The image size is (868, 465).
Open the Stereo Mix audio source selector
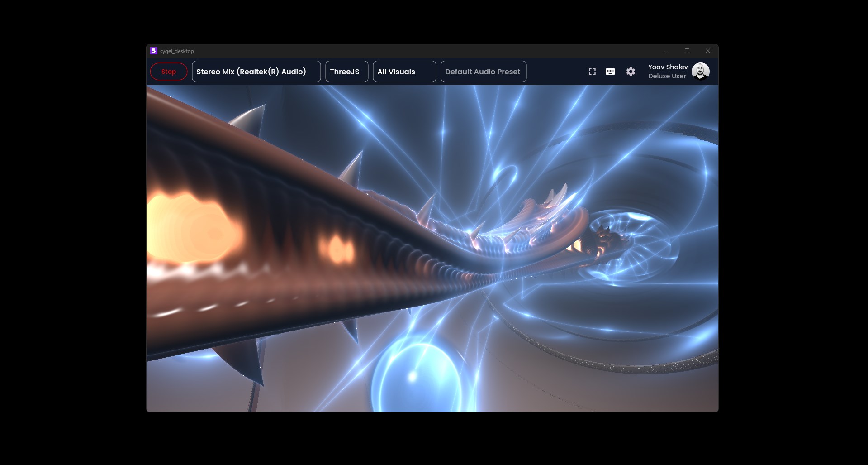click(x=256, y=71)
